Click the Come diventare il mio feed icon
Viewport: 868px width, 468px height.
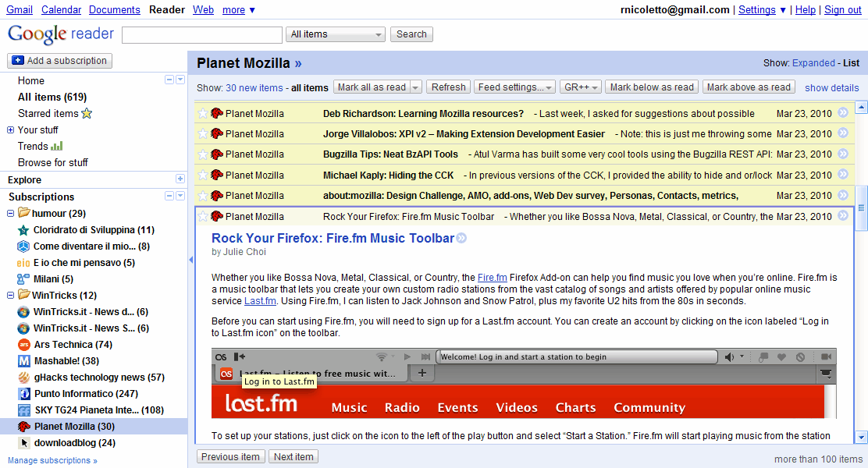23,246
